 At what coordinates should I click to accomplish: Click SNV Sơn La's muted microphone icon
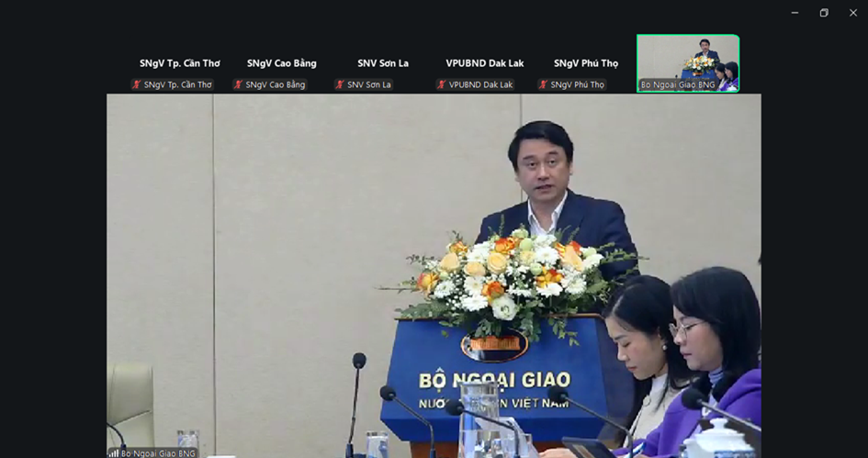tap(341, 84)
